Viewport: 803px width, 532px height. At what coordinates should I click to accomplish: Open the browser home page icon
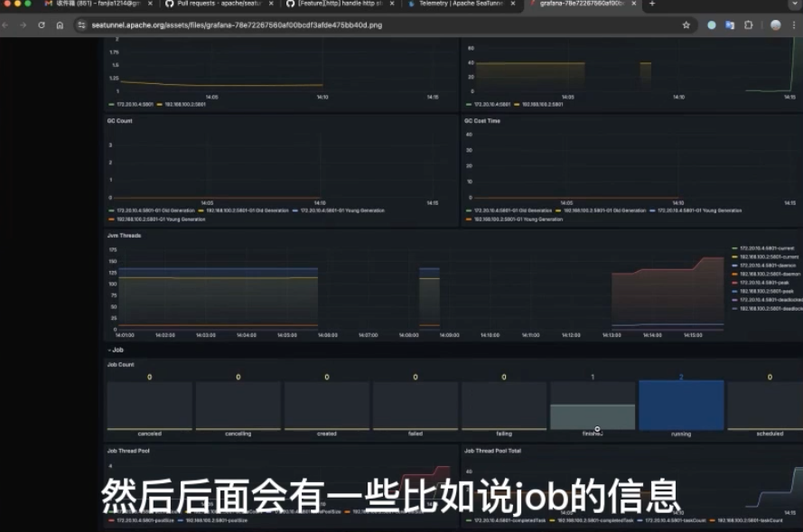click(x=60, y=25)
